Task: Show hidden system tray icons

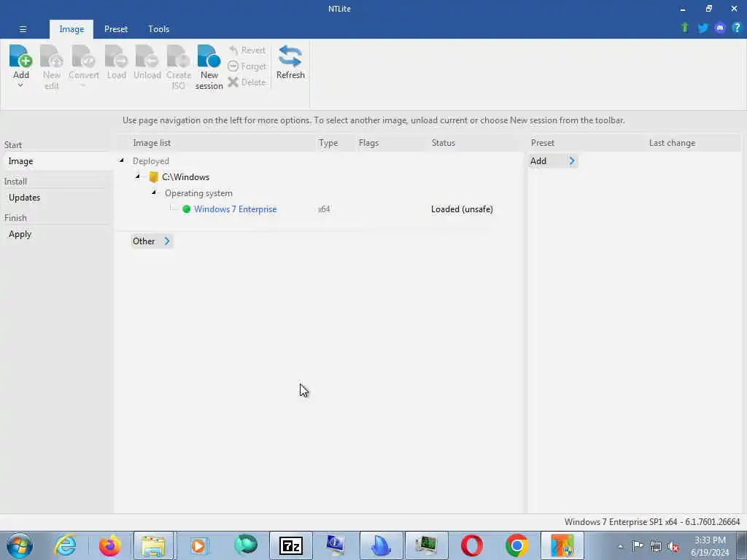Action: point(620,546)
